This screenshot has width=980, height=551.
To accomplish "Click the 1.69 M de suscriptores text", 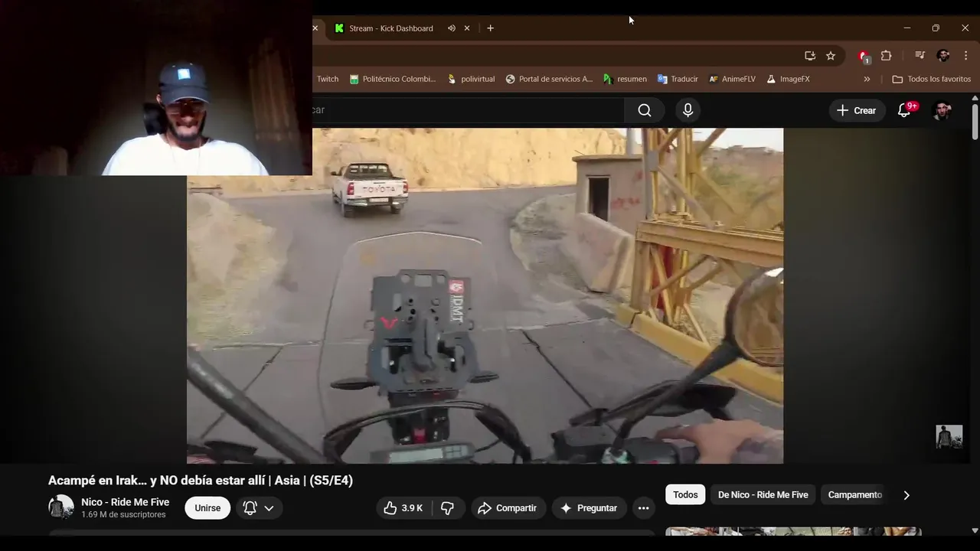I will [x=123, y=515].
